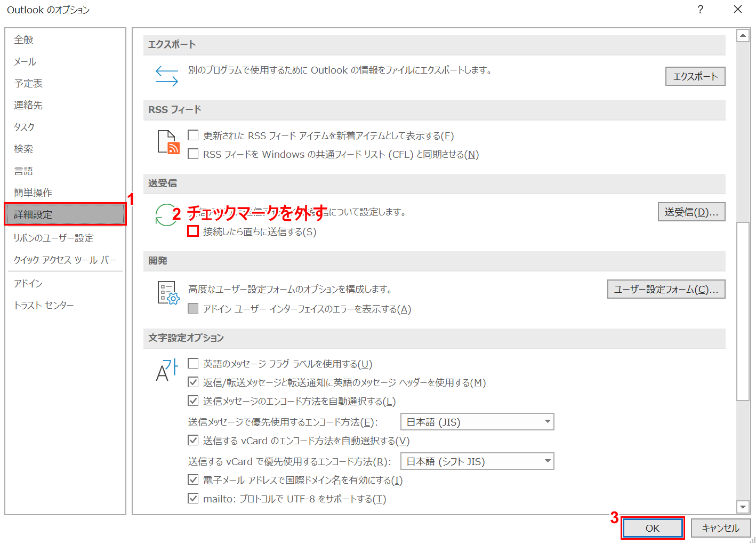Uncheck 接続したら直ちに送信する checkbox
This screenshot has width=756, height=544.
(193, 231)
